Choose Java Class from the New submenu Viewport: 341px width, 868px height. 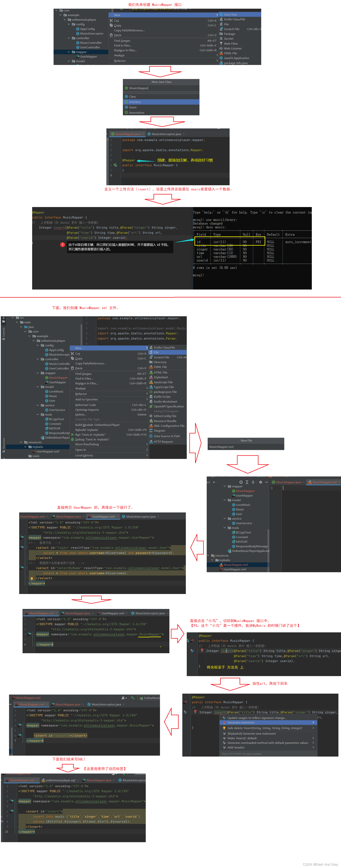coord(240,15)
